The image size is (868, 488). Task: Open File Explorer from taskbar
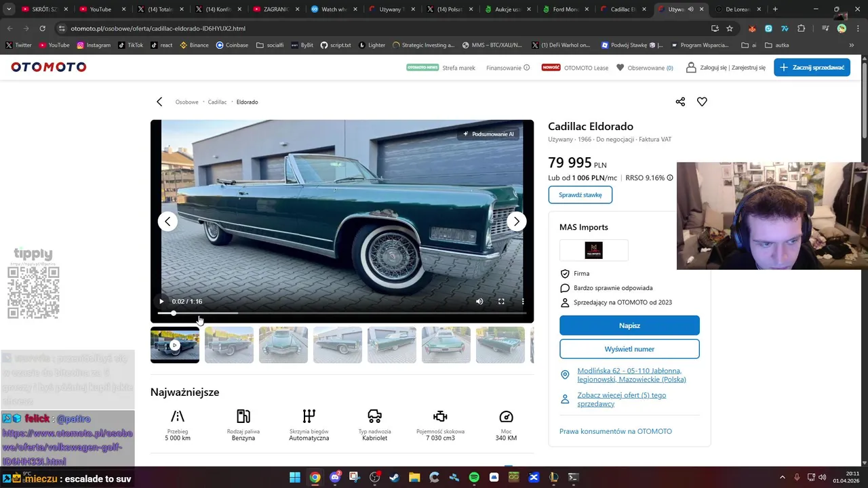[414, 477]
